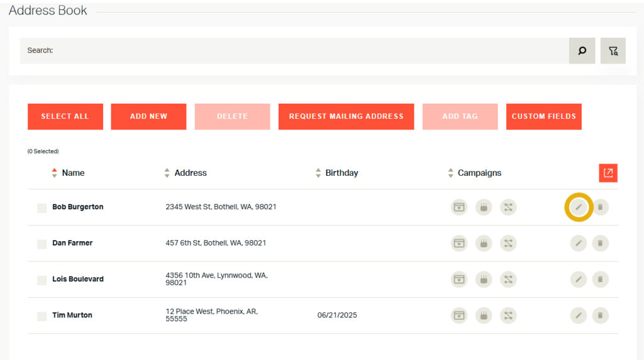
Task: Click the calendar campaign icon for Tim Murton
Action: tap(460, 315)
